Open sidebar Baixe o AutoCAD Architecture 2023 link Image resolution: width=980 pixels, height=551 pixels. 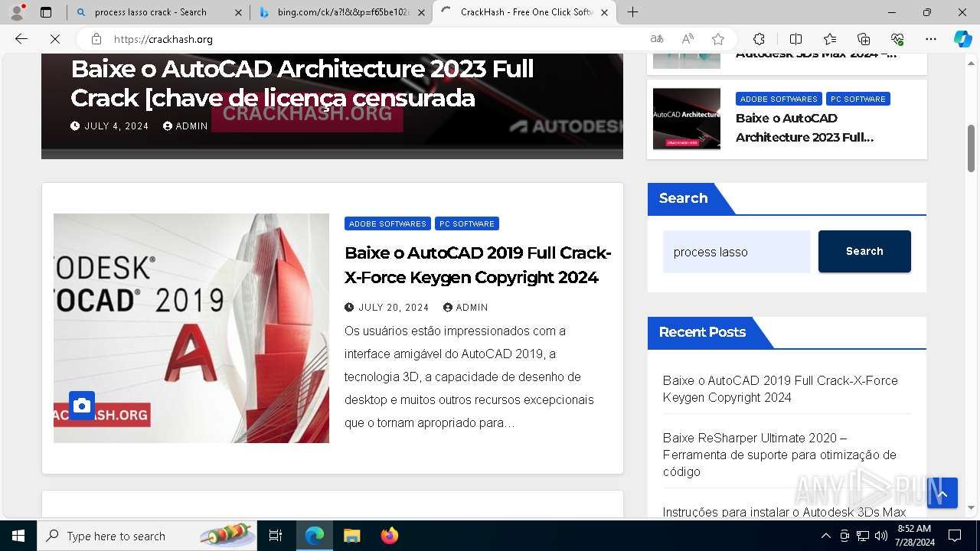[805, 128]
